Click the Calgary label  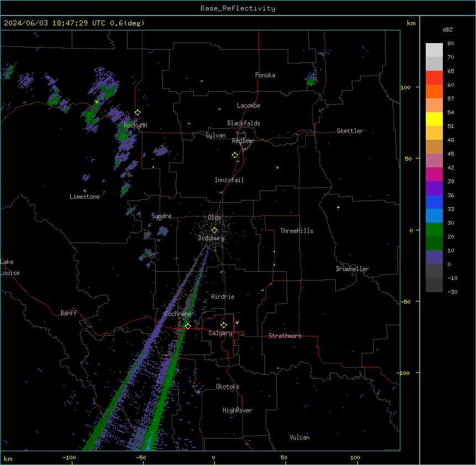coord(220,333)
